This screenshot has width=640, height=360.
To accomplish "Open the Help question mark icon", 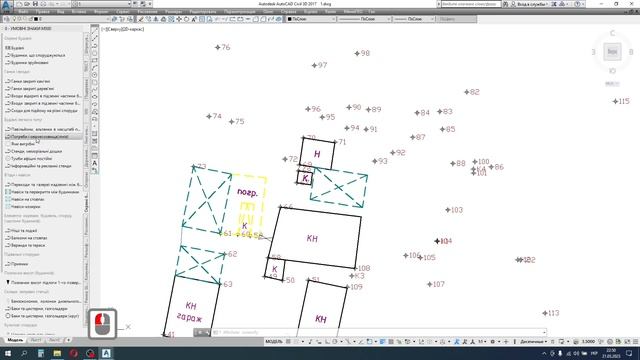I will (x=578, y=4).
